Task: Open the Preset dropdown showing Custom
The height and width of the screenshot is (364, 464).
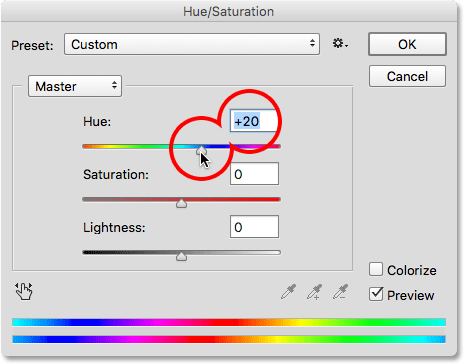Action: (192, 44)
